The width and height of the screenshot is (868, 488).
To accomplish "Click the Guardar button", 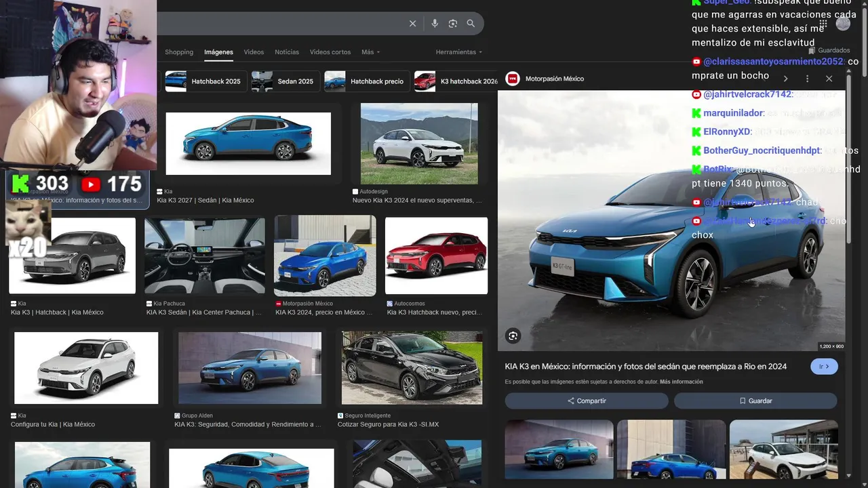I will click(x=755, y=401).
